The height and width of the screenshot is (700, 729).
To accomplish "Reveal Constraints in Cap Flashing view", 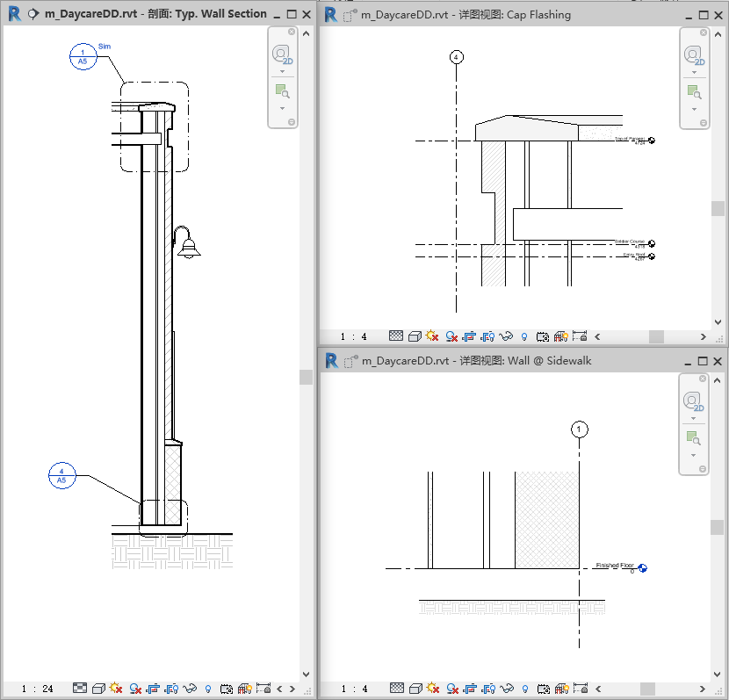I will coord(580,336).
